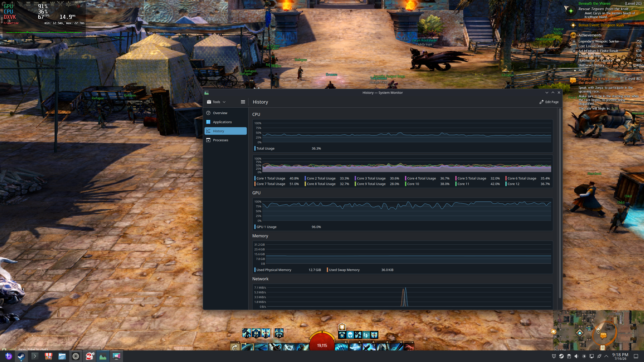Select Overview in the System Monitor sidebar
Viewport: 644px width, 362px height.
(225, 113)
